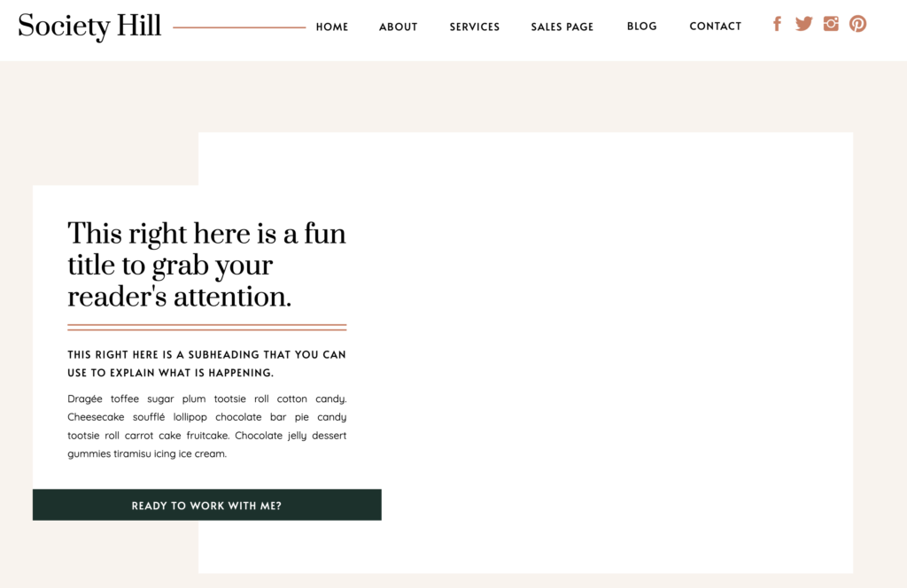Screen dimensions: 907x588
Task: Select the Society Hill logo
Action: pyautogui.click(x=89, y=26)
